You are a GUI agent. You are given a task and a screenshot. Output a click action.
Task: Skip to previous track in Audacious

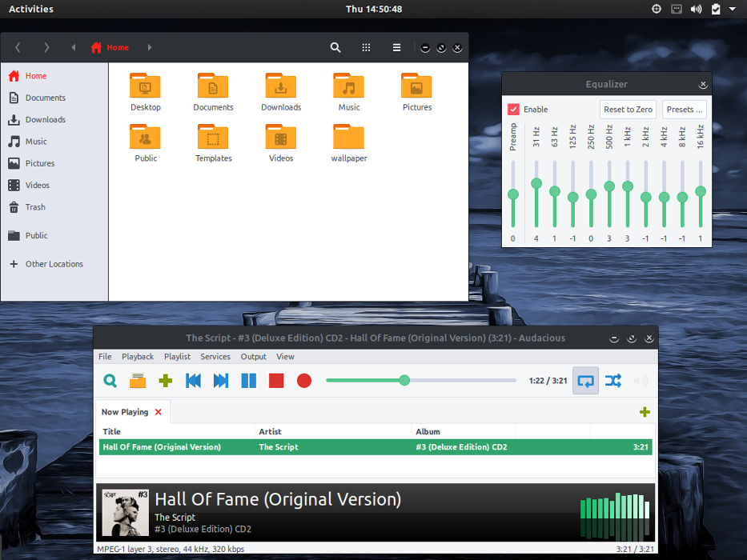(193, 381)
